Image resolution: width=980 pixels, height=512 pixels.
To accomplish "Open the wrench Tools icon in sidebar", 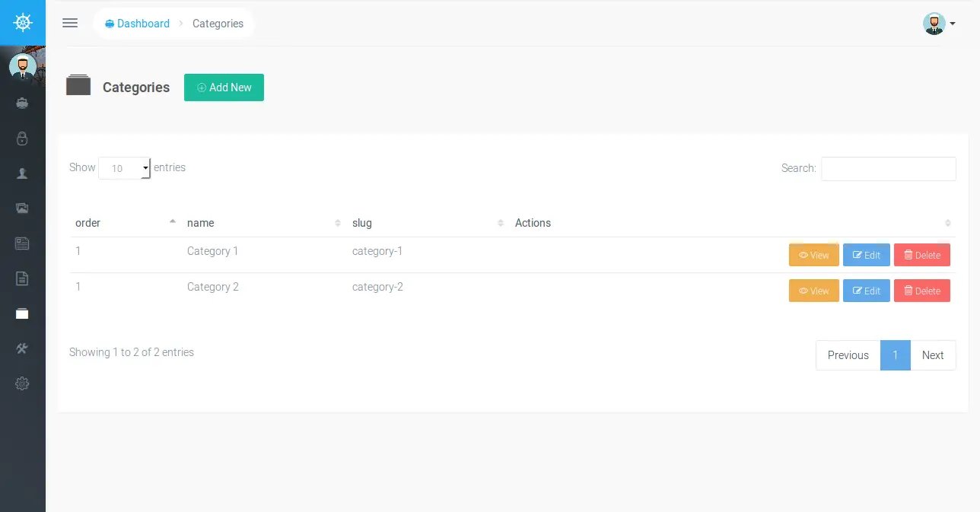I will tap(22, 348).
